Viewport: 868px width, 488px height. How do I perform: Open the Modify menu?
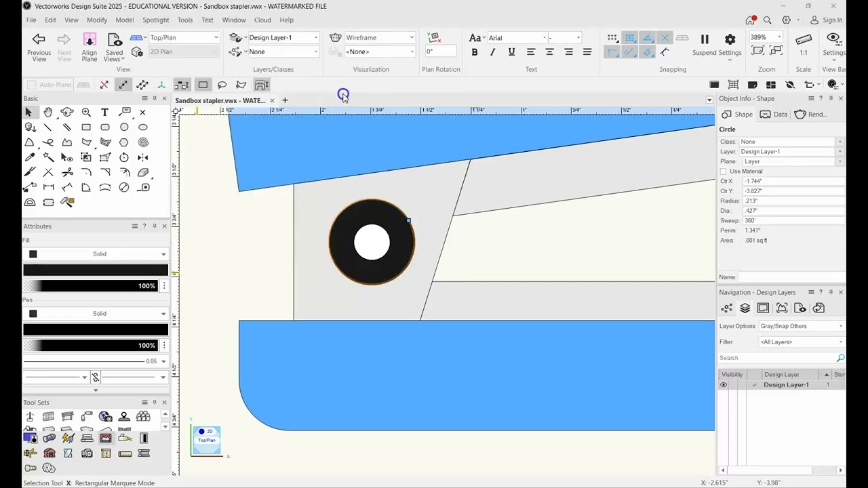(97, 20)
